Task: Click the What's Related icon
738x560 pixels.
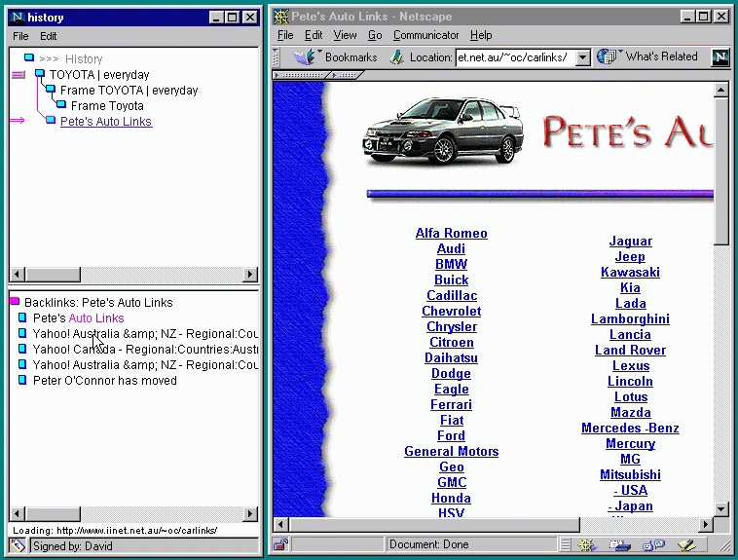Action: [606, 56]
